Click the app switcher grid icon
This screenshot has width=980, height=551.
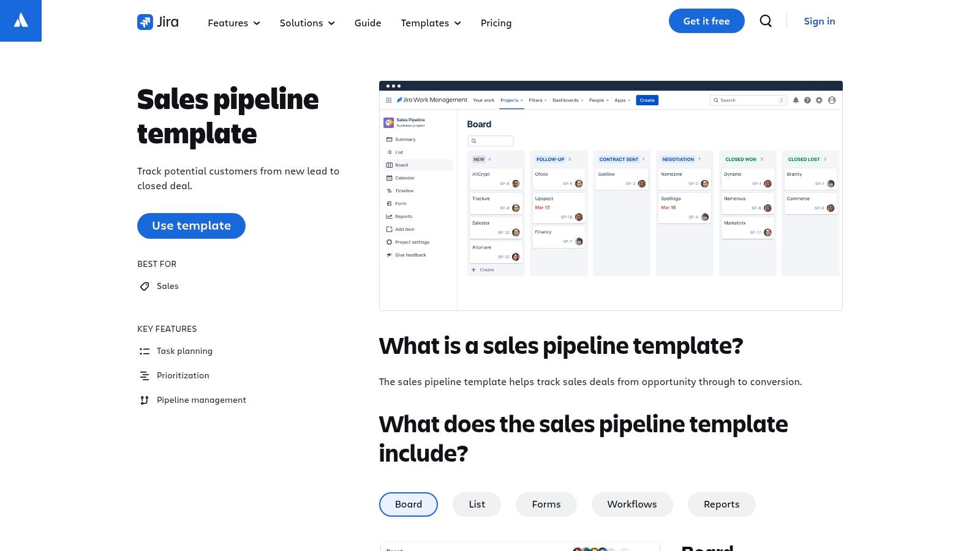click(x=389, y=100)
